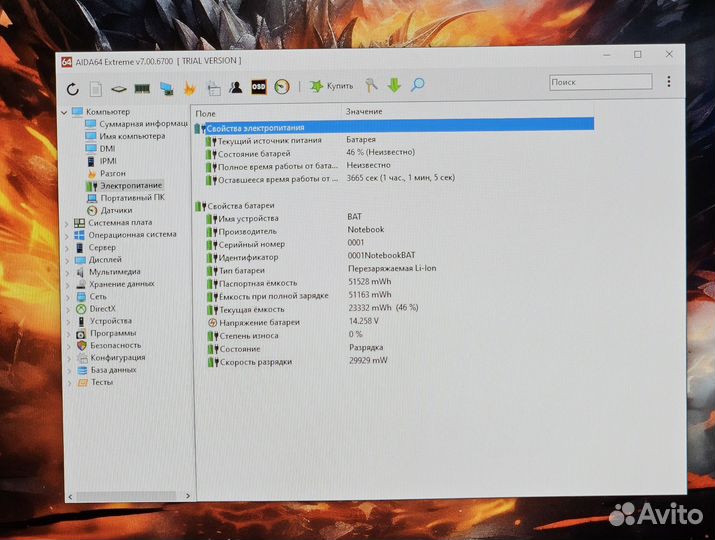
Task: Expand the Мультимедиа node
Action: 68,273
